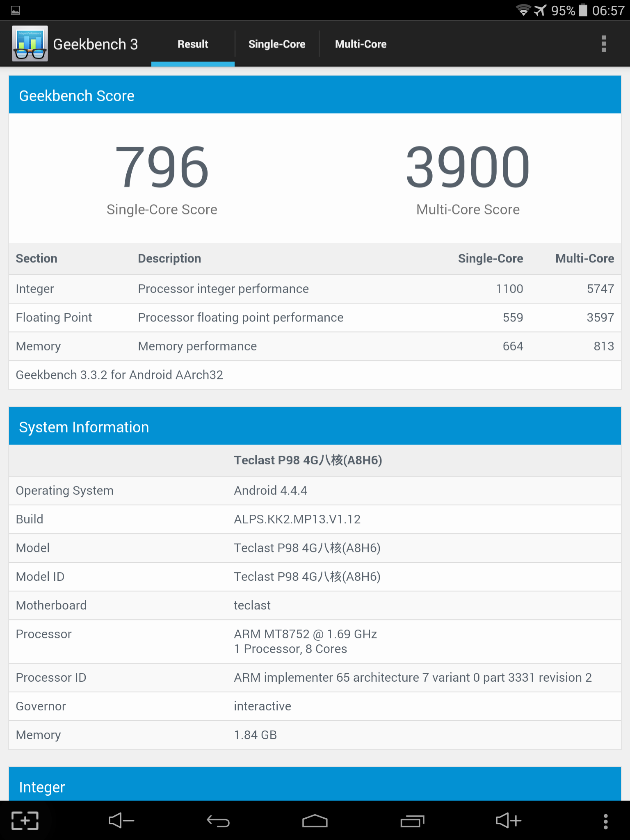Tap the Single-Core column header in the table

coord(491,258)
